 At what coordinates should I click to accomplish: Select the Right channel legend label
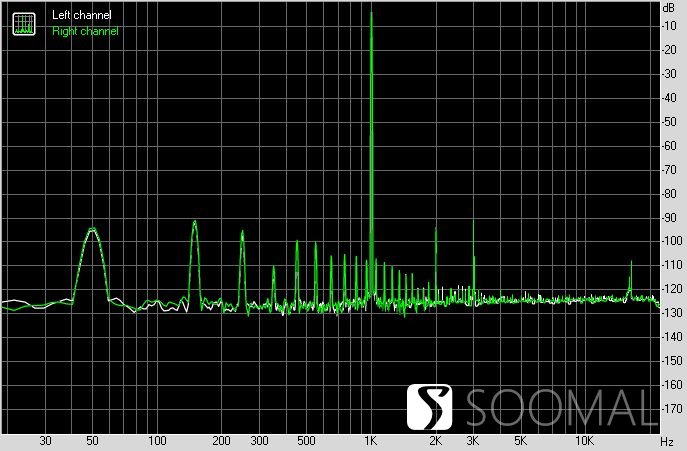point(85,31)
